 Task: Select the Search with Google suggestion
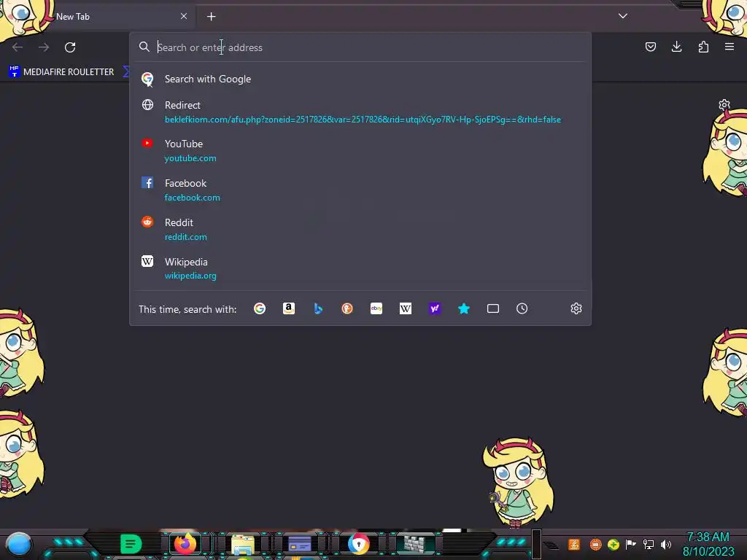click(360, 79)
